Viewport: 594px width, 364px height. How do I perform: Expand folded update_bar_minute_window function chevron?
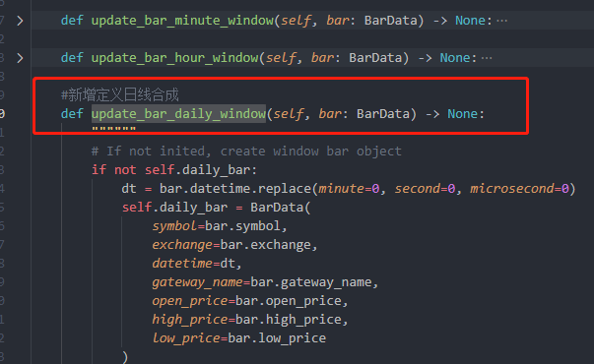pyautogui.click(x=20, y=21)
